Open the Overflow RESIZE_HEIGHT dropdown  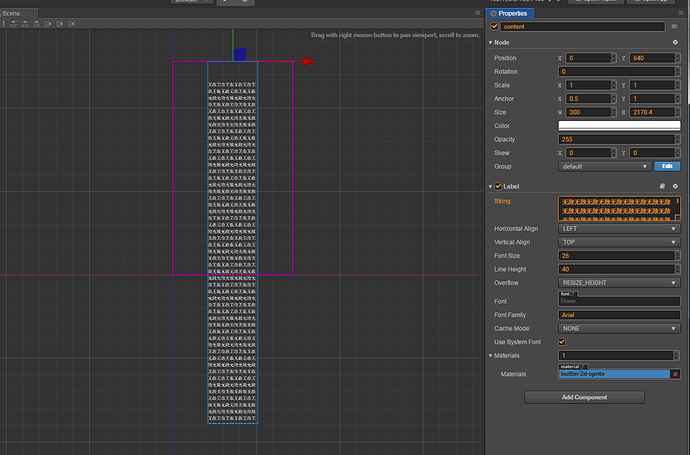pos(618,282)
